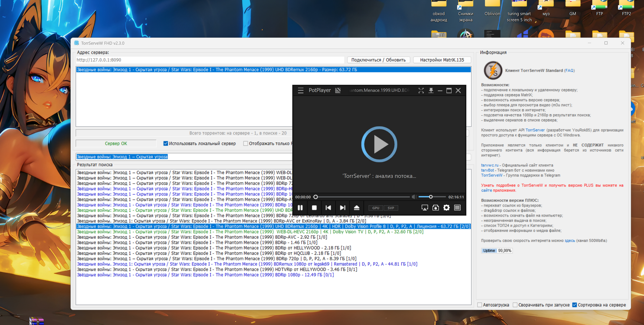Click the Uptime 99,99% badge
The image size is (644, 325).
(497, 251)
